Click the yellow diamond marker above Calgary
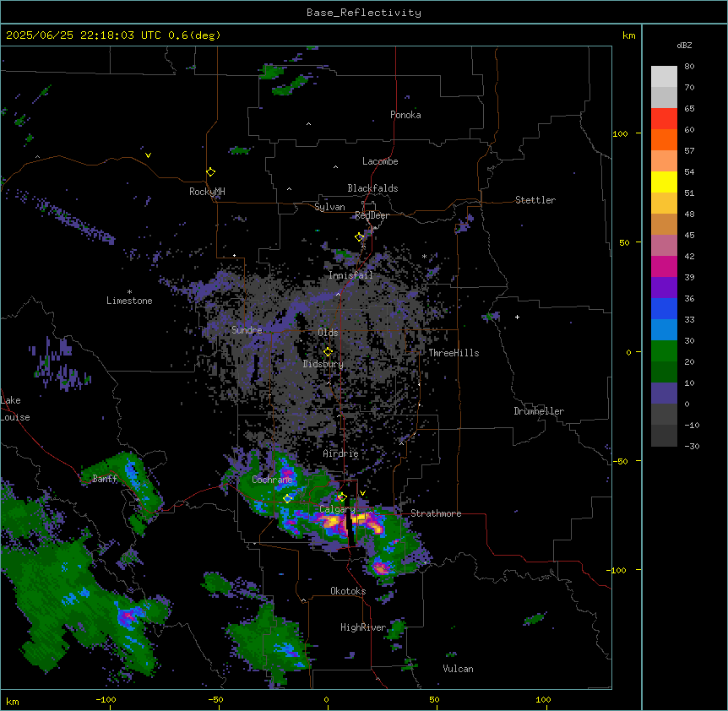Screen dimensions: 728x711 342,497
